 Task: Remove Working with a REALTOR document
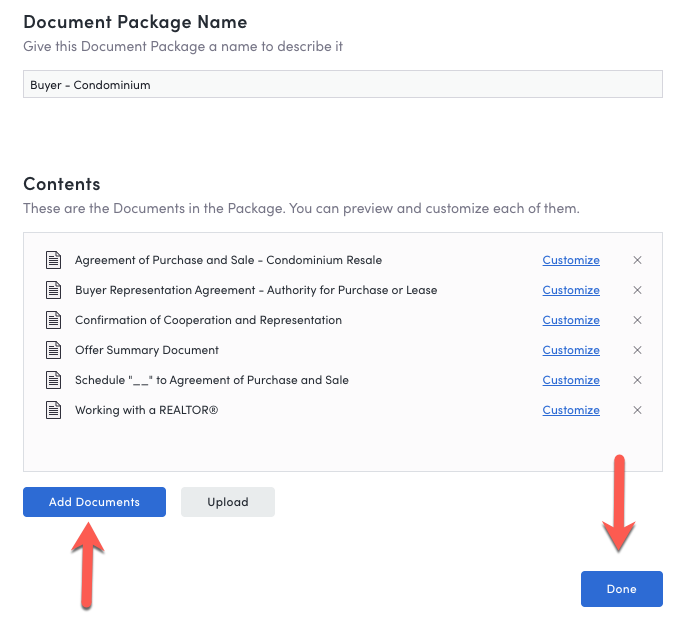coord(637,410)
